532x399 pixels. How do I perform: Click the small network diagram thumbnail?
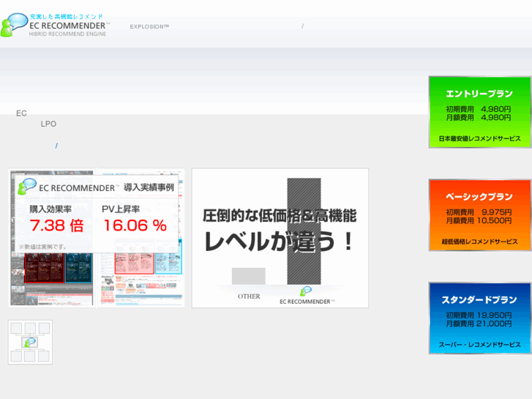click(30, 343)
